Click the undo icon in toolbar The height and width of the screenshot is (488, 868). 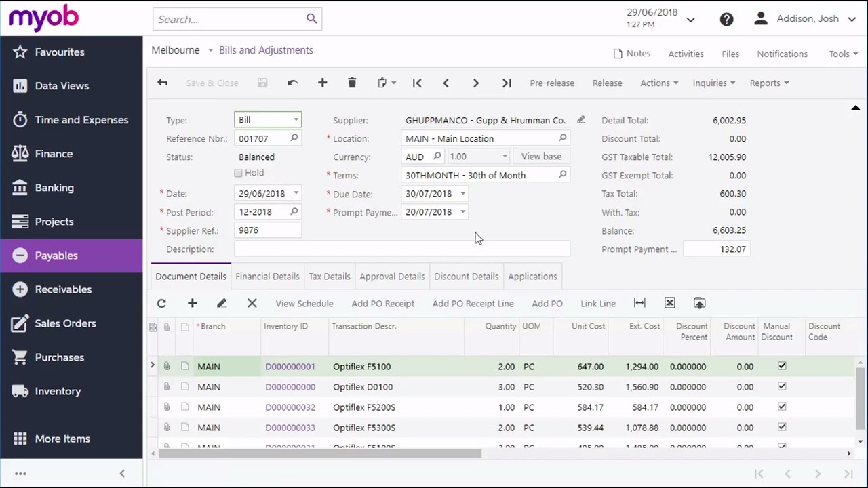[292, 83]
